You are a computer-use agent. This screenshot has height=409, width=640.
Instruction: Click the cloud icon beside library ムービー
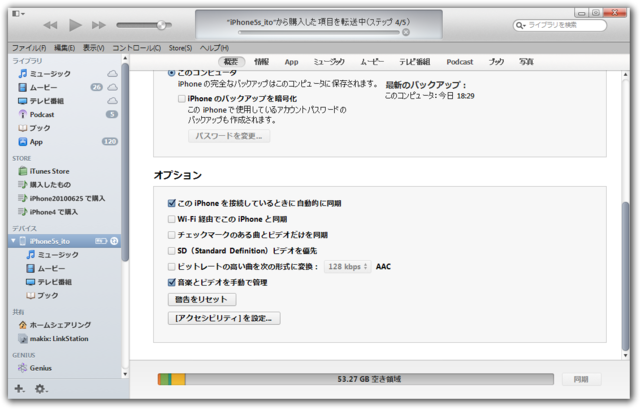tap(113, 87)
